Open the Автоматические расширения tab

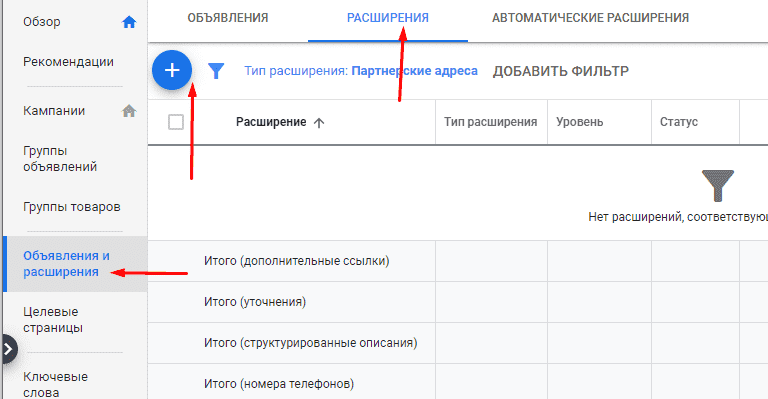click(590, 18)
